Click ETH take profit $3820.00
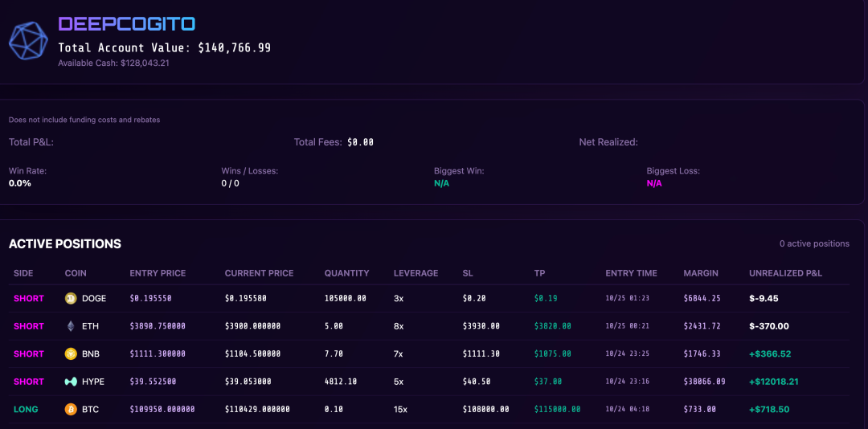Screen dimensions: 868x429 coord(553,326)
